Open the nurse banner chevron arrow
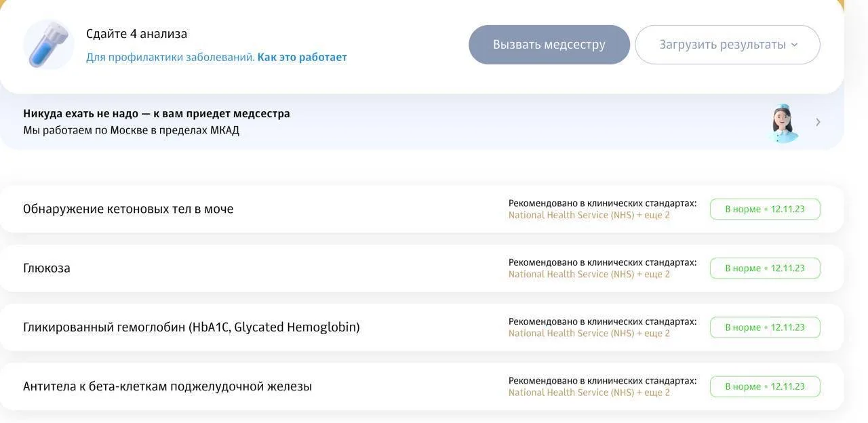Screen dimensions: 868x423 click(x=818, y=122)
